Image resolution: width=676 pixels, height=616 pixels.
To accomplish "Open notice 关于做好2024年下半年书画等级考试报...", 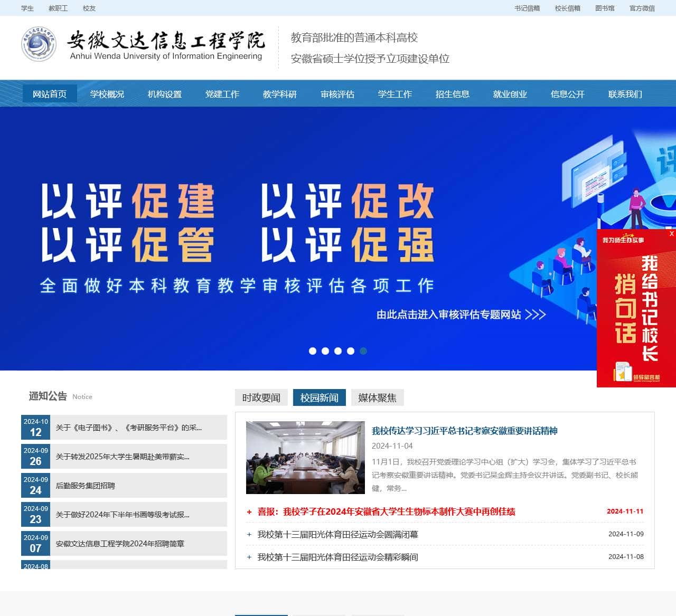I will [x=123, y=515].
